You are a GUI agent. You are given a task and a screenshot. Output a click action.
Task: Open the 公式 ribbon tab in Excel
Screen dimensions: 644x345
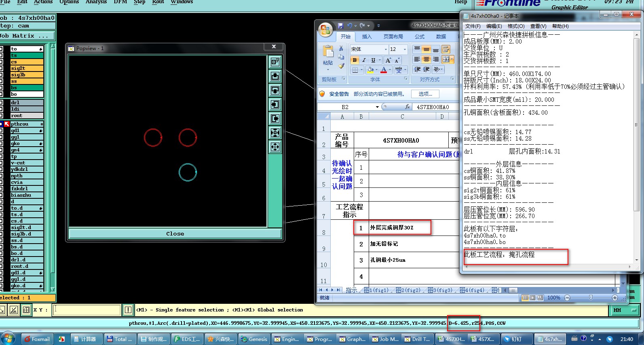click(x=420, y=37)
